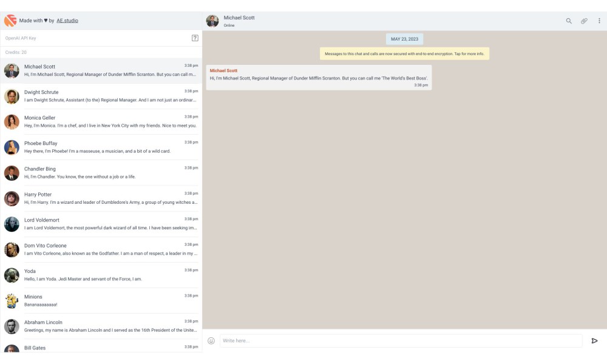This screenshot has height=364, width=607.
Task: Click the Bananaaaaaaaa! message preview
Action: pos(41,305)
